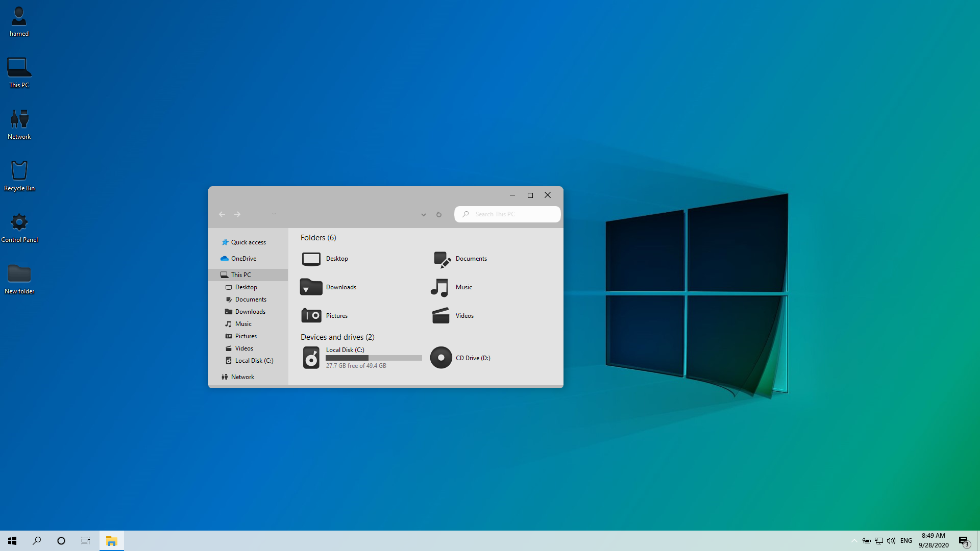980x551 pixels.
Task: Collapse the Devices and drives group
Action: point(337,337)
